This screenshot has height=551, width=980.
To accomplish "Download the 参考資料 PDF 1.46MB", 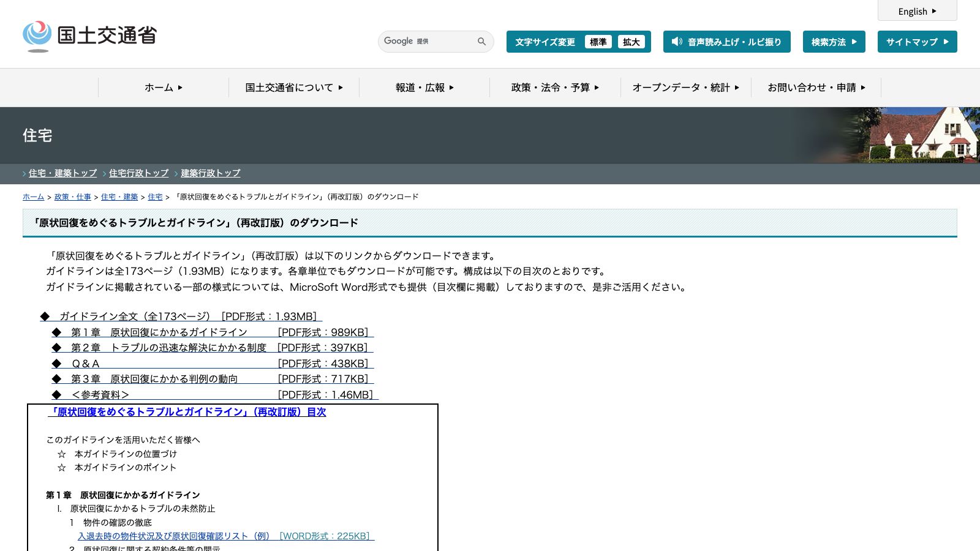I will coord(215,395).
